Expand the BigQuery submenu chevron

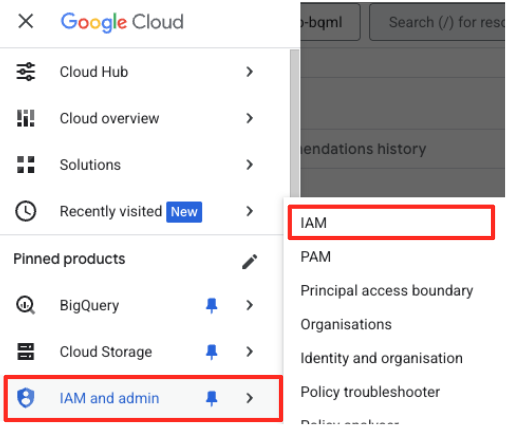click(x=250, y=305)
